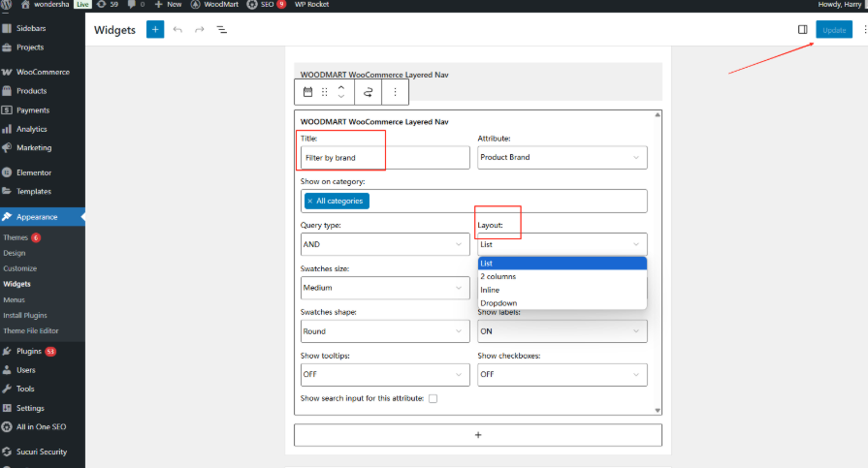Open the Swatches shape dropdown

point(385,331)
